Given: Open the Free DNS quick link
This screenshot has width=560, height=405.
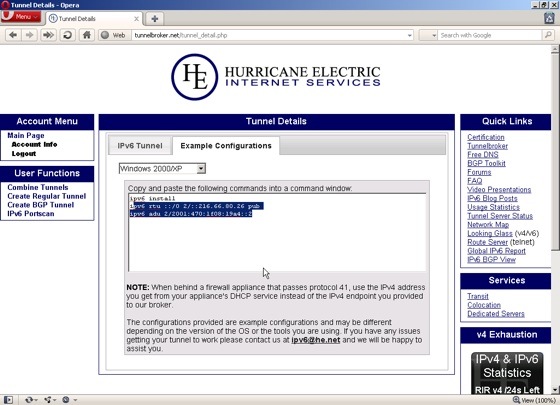Looking at the screenshot, I should pyautogui.click(x=483, y=155).
